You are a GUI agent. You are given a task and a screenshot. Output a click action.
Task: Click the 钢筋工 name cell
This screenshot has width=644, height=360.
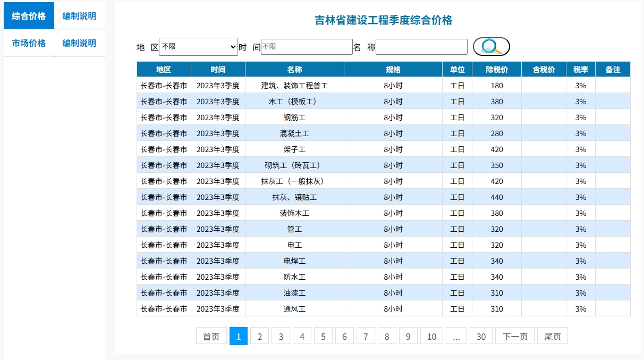click(294, 118)
